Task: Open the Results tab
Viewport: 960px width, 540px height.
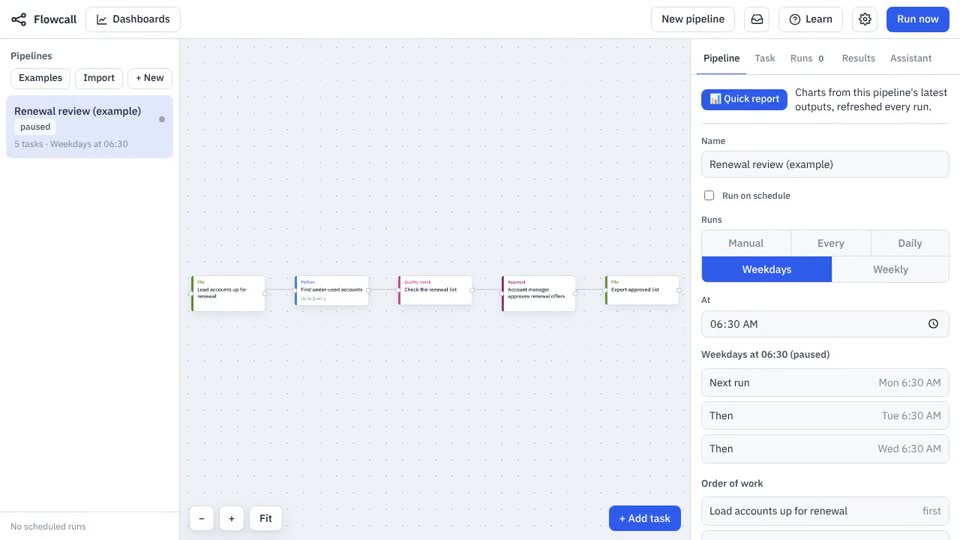Action: [x=858, y=58]
